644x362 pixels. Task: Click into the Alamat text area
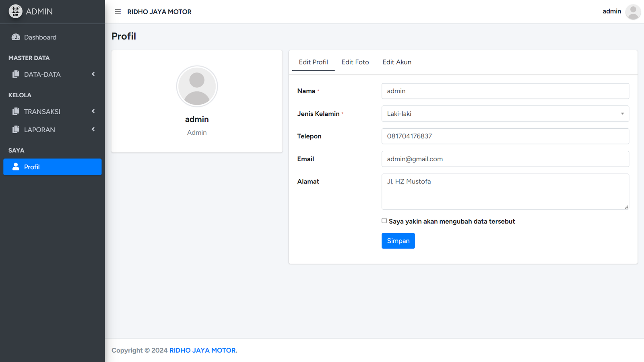pyautogui.click(x=505, y=191)
